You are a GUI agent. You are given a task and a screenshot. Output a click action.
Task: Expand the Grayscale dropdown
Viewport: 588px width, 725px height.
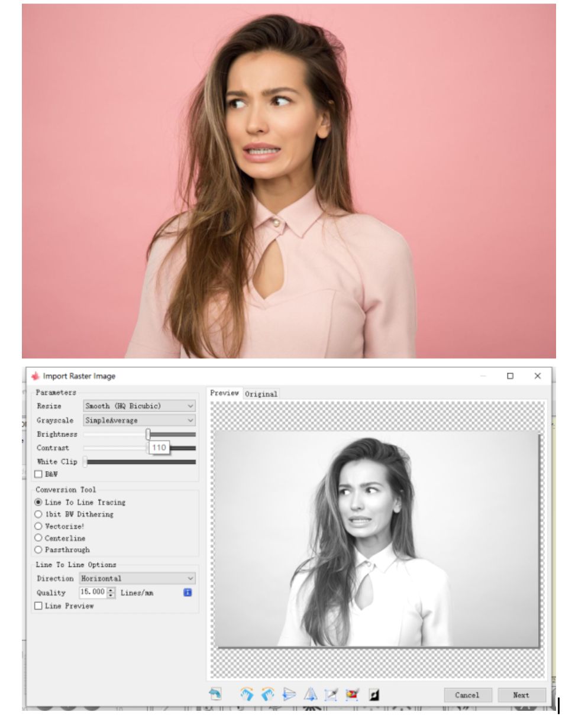(x=139, y=420)
